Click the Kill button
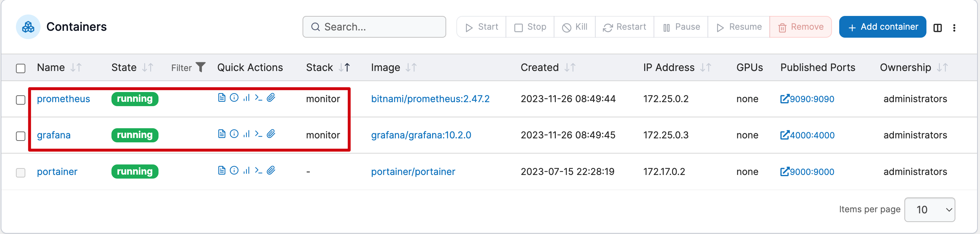Image resolution: width=980 pixels, height=234 pixels. click(574, 27)
